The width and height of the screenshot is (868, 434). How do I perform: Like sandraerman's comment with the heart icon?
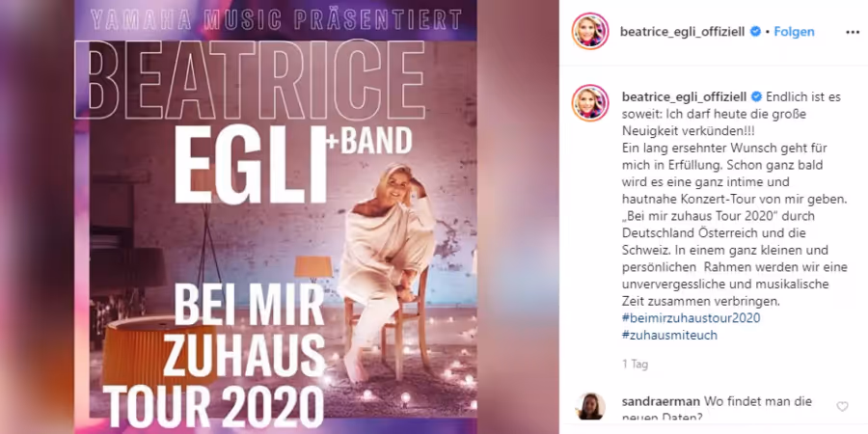(x=842, y=407)
